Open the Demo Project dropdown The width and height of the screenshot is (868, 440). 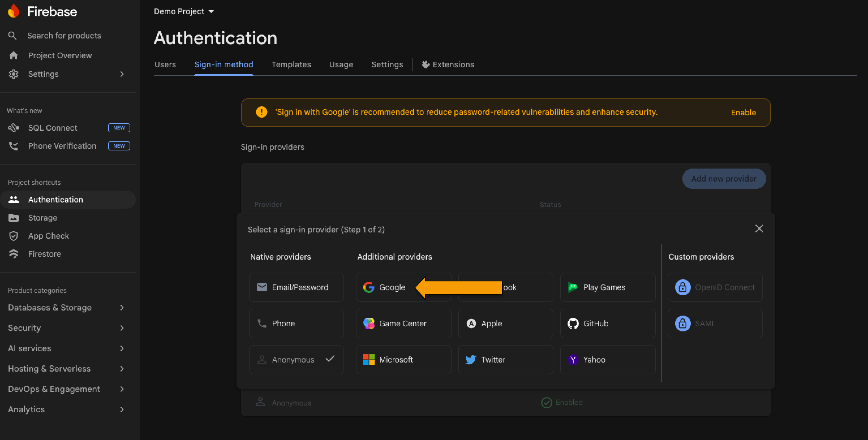pyautogui.click(x=184, y=12)
